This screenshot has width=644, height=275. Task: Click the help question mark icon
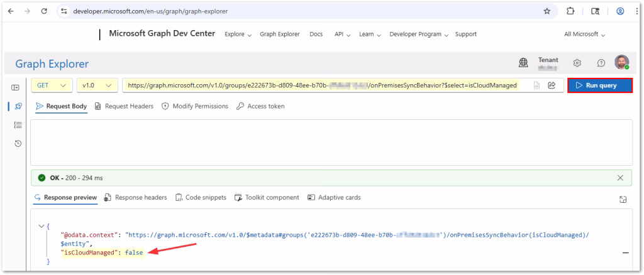point(601,63)
